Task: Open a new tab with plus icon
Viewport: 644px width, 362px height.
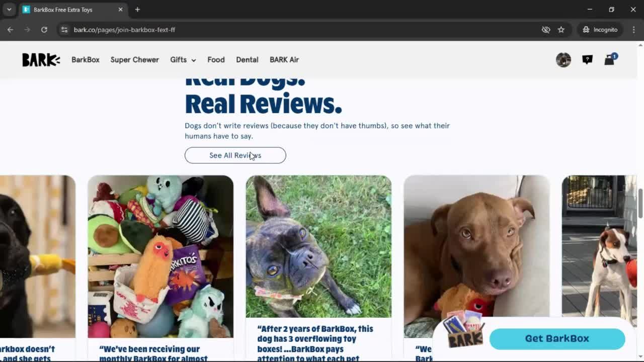Action: coord(137,10)
